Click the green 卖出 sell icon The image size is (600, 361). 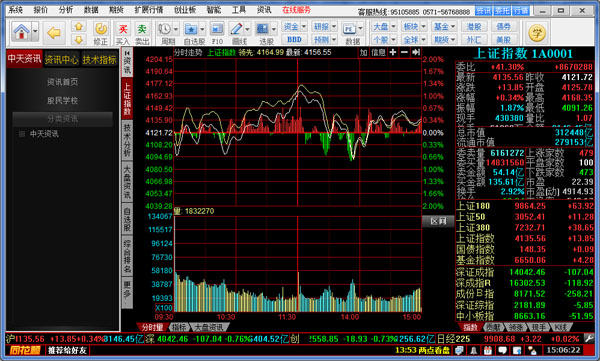tap(142, 29)
